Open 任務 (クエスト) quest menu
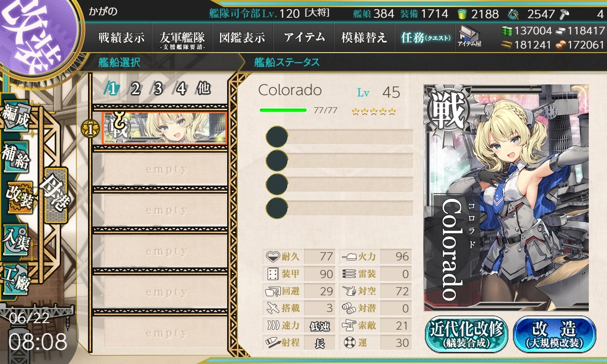 (424, 37)
